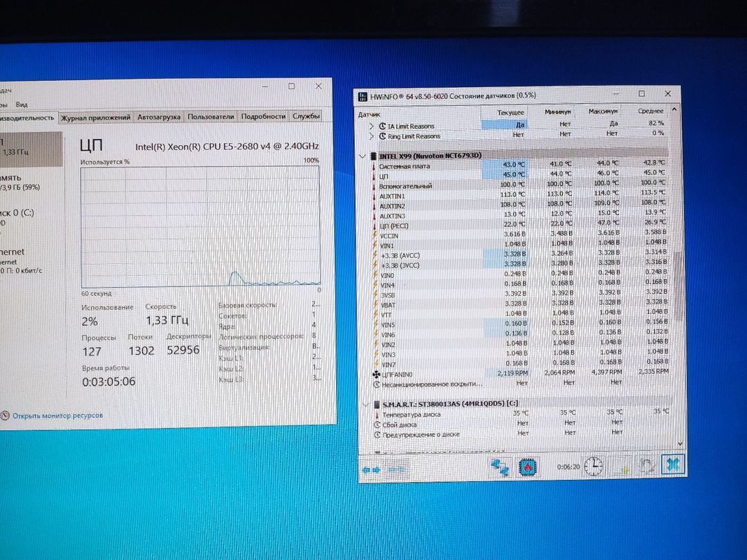The image size is (747, 560).
Task: Select the ЦП (PECI) sensor row
Action: coord(519,225)
